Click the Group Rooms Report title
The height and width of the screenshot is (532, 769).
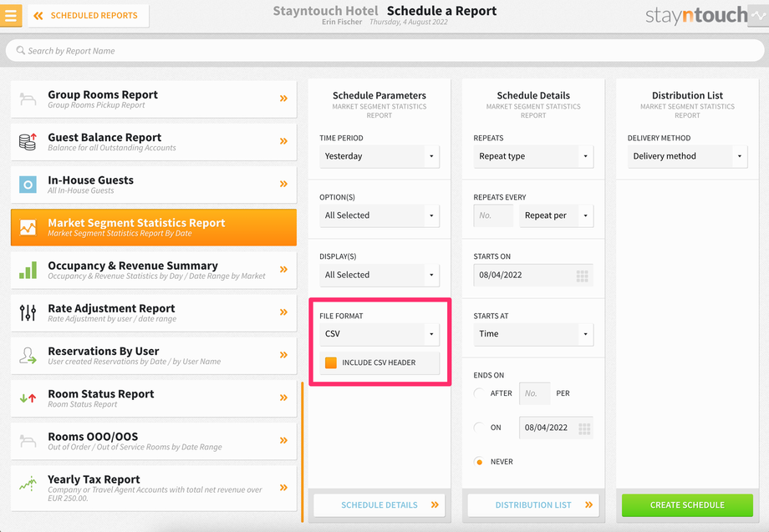coord(103,95)
